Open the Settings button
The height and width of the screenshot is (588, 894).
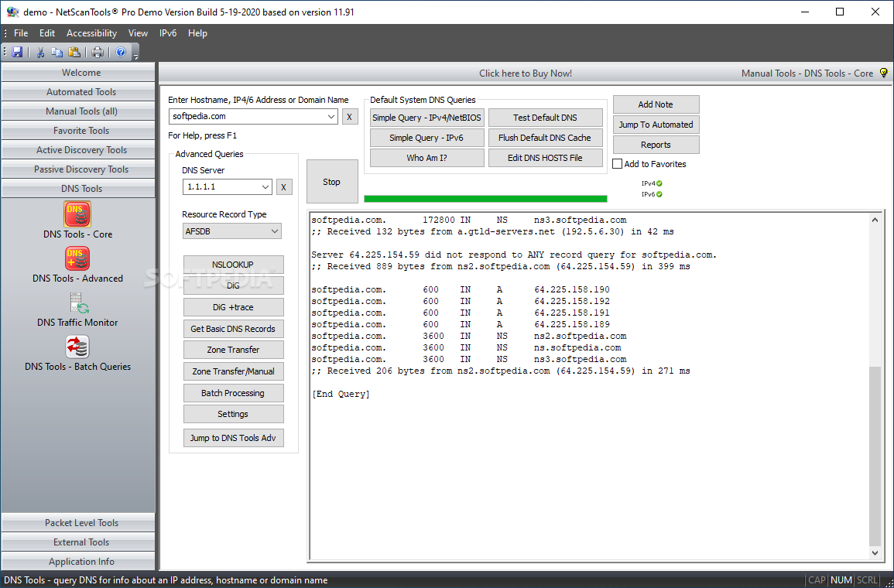tap(233, 414)
